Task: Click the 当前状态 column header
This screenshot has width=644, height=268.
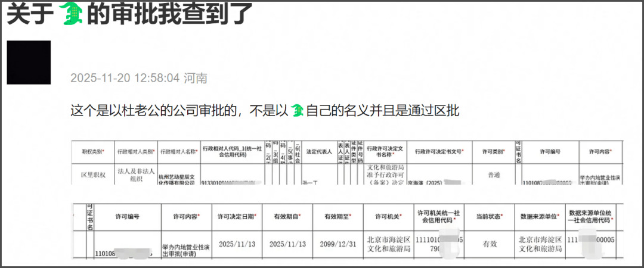Action: coord(482,216)
